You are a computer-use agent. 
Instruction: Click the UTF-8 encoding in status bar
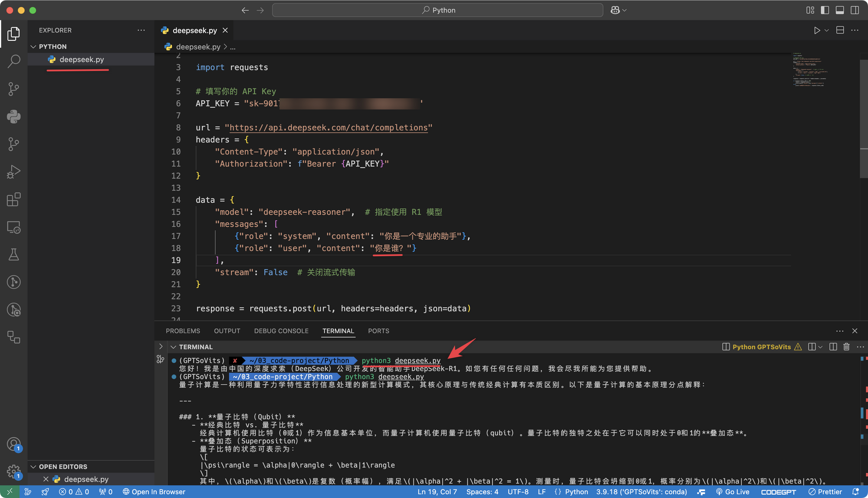517,491
